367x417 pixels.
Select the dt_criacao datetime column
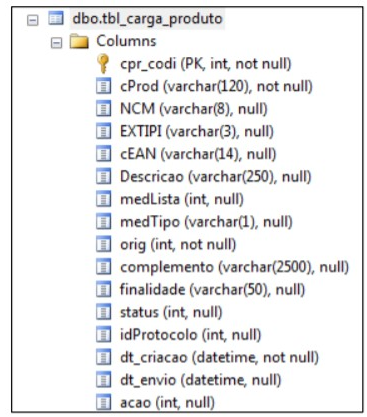[x=219, y=357]
